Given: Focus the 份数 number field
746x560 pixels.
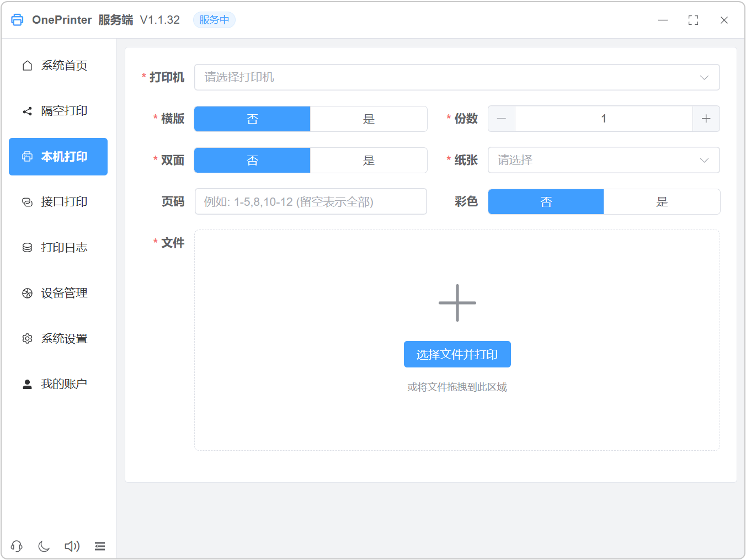Looking at the screenshot, I should click(x=604, y=119).
